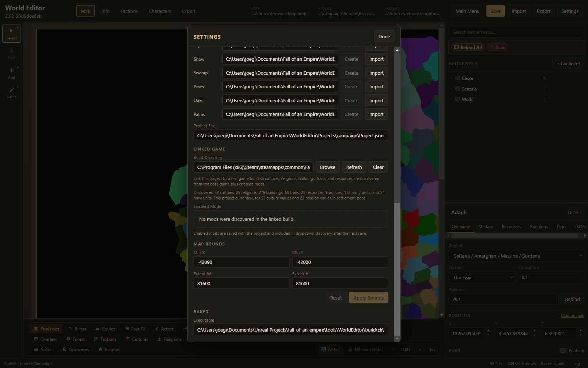Switch to the Factions tab
This screenshot has height=368, width=588.
click(129, 11)
